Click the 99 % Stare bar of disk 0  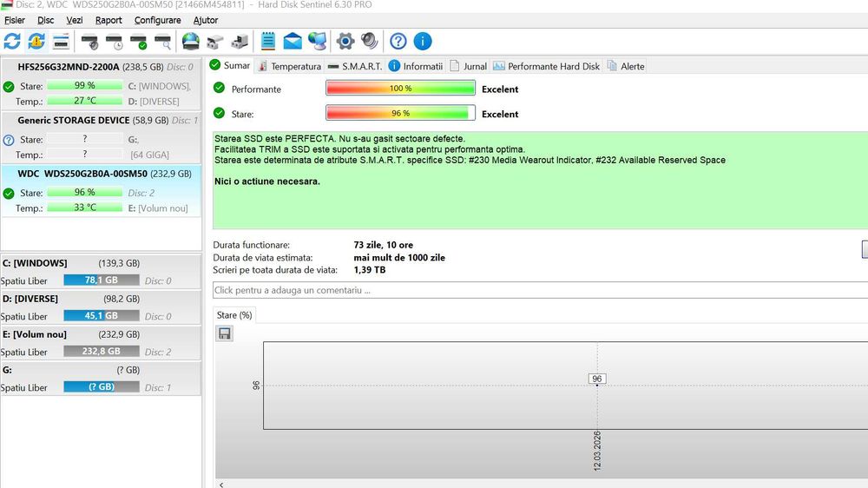[x=85, y=85]
